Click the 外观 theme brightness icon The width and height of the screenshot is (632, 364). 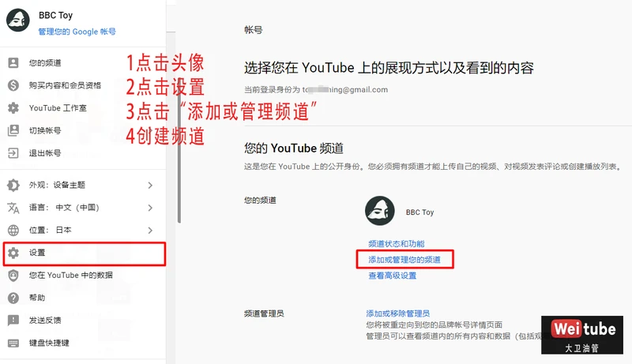13,186
